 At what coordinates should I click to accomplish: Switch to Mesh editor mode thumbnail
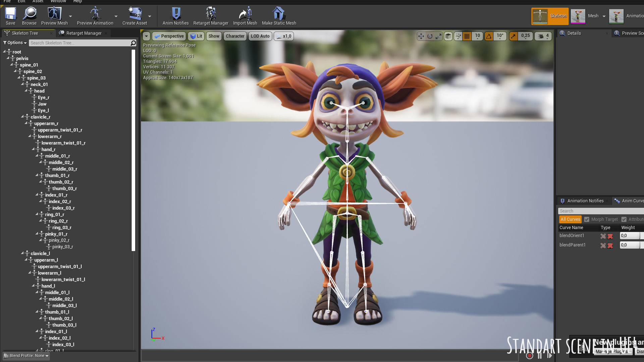coord(578,16)
